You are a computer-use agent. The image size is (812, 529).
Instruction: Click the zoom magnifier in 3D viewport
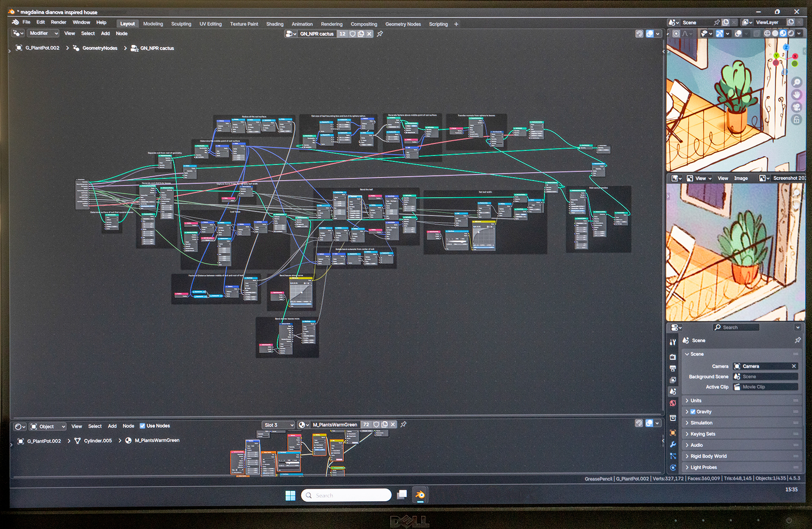click(797, 82)
